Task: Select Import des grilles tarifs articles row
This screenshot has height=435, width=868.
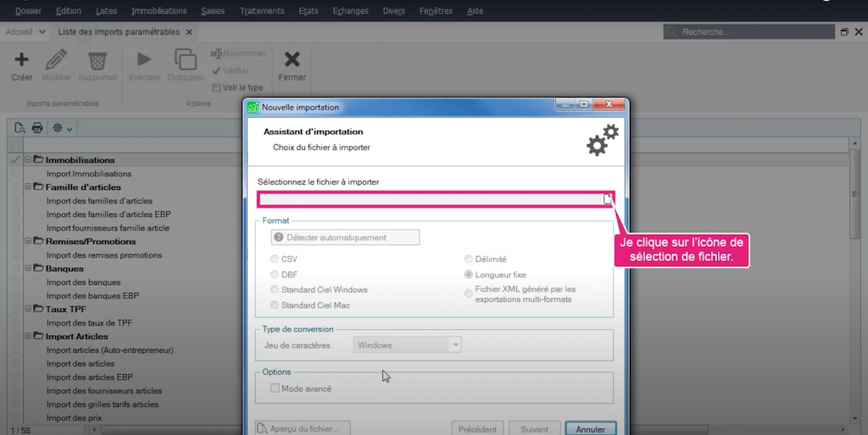Action: pos(103,404)
